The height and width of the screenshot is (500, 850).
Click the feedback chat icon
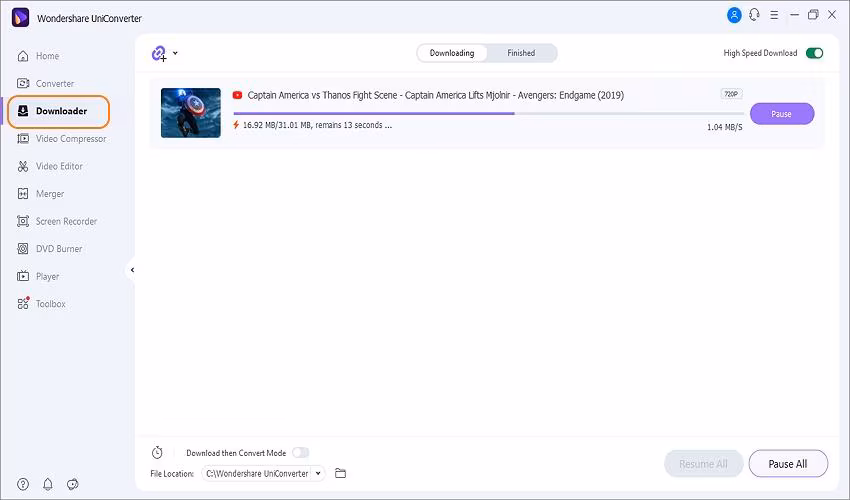(x=73, y=484)
